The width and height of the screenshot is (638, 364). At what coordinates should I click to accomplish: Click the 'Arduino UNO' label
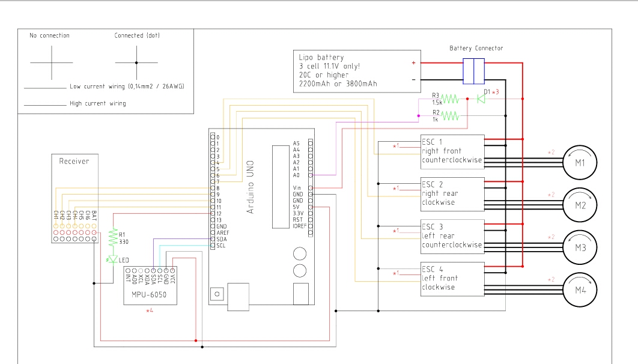(251, 187)
